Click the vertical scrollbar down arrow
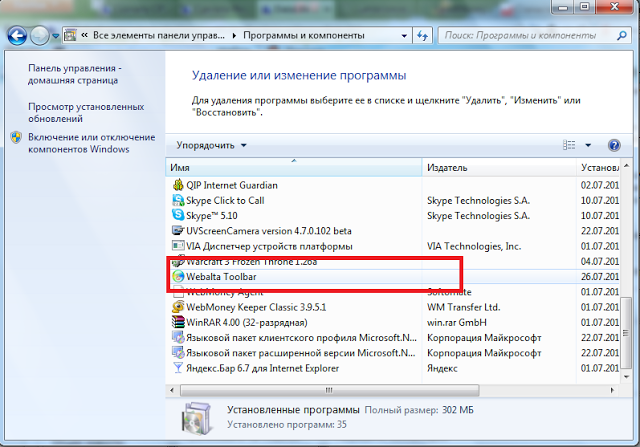 627,377
